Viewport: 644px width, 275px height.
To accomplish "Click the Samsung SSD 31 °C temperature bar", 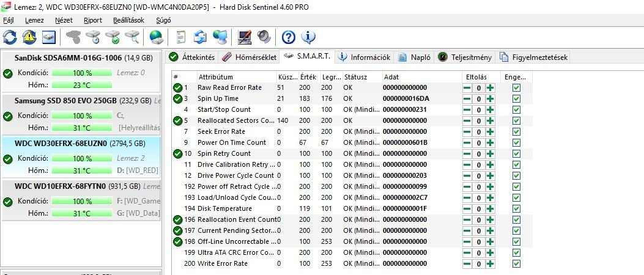I will 82,128.
